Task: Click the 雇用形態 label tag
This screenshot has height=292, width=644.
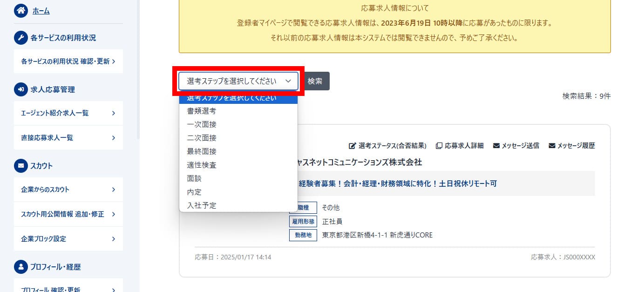Action: 303,221
